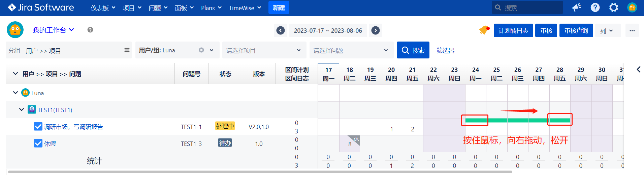Image resolution: width=644 pixels, height=178 pixels.
Task: Go to previous date range arrow
Action: click(x=281, y=31)
